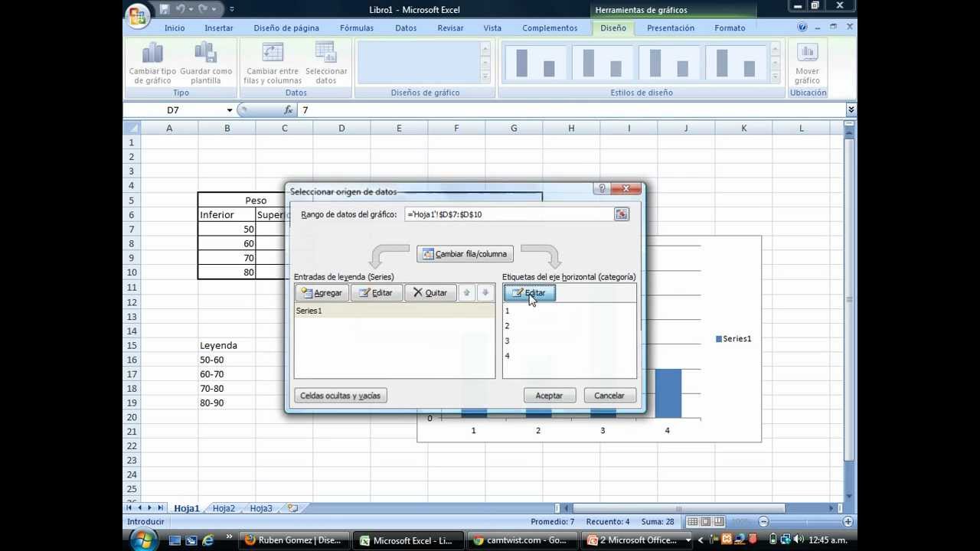Screen dimensions: 980x551
Task: Click Agregar series button
Action: pyautogui.click(x=322, y=292)
